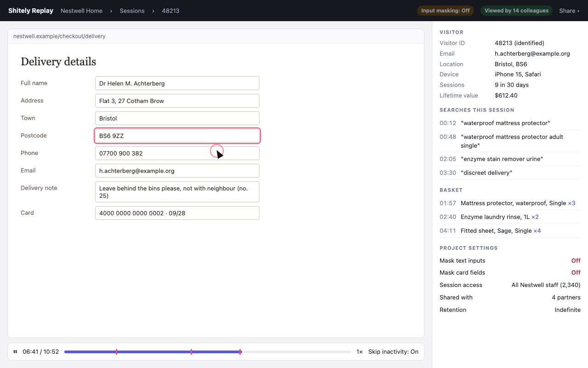Click Visitor ID 48213 (identified)
588x368 pixels.
pyautogui.click(x=520, y=43)
